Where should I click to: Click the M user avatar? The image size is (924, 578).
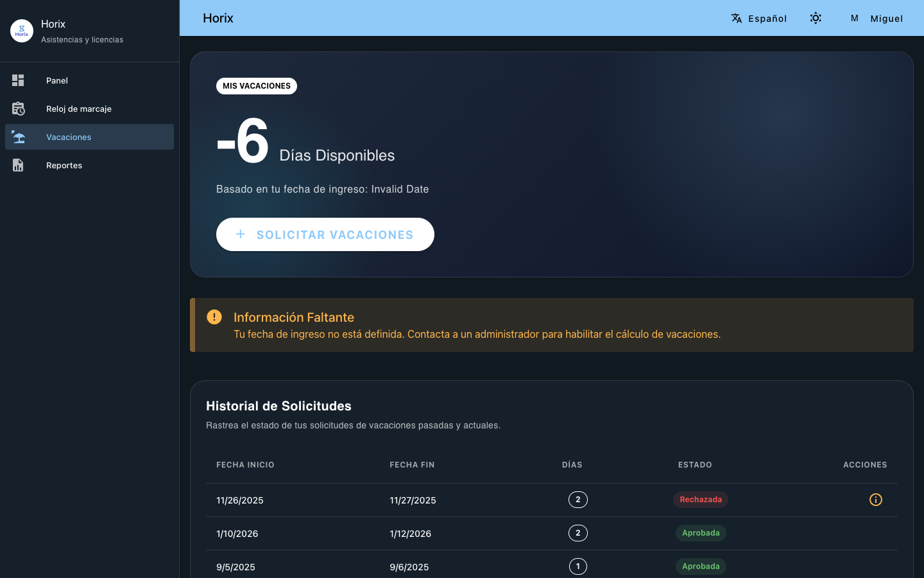[x=854, y=19]
